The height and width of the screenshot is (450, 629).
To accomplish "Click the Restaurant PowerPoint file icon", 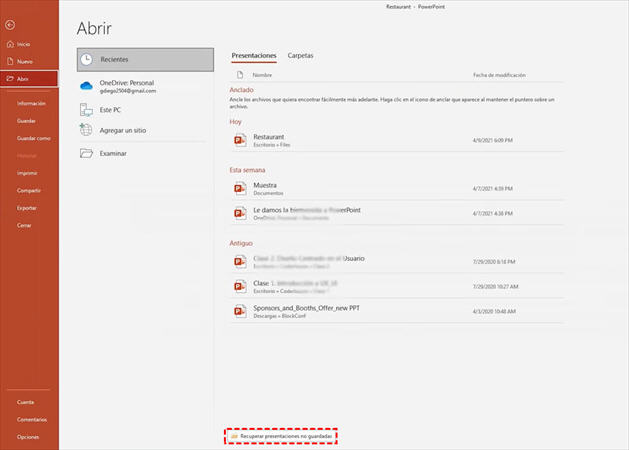I will pos(240,140).
